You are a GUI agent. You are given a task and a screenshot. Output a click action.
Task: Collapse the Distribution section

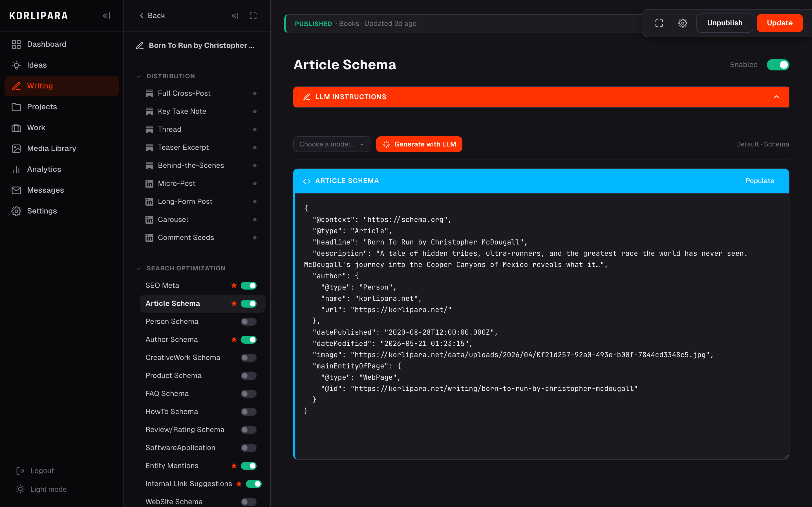(139, 76)
